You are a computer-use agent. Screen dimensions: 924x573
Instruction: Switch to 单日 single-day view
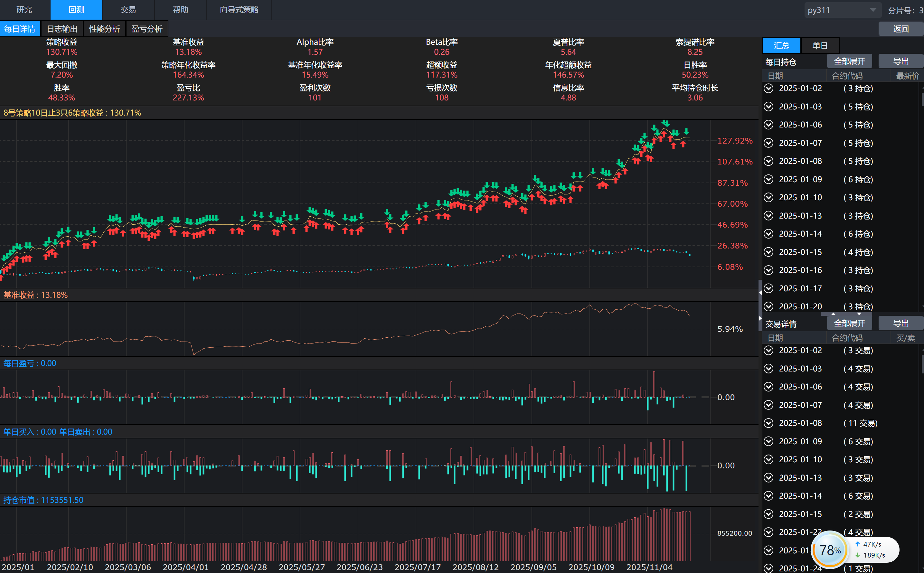click(820, 46)
